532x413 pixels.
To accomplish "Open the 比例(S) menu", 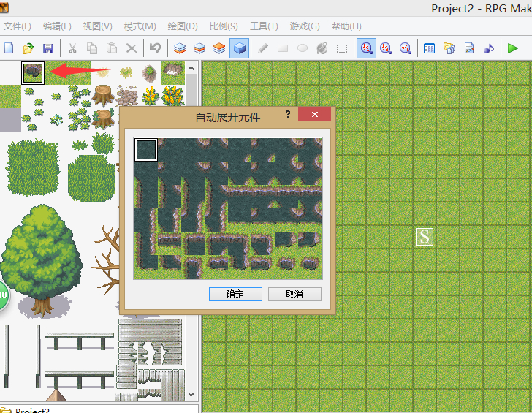I will [x=224, y=26].
